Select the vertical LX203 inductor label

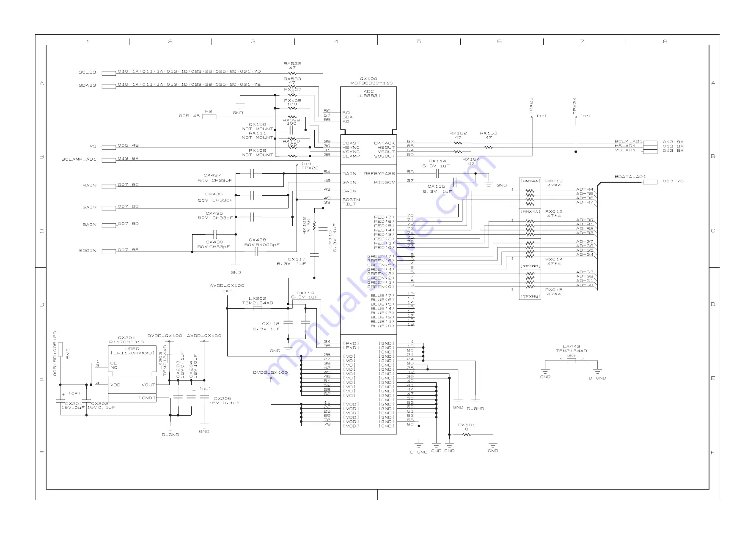(x=160, y=363)
